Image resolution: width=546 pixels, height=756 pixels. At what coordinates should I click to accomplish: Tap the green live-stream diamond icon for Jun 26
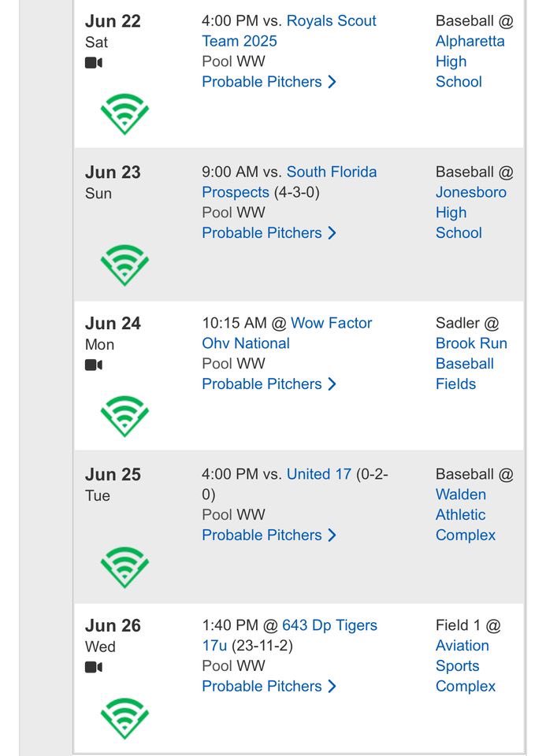point(124,718)
